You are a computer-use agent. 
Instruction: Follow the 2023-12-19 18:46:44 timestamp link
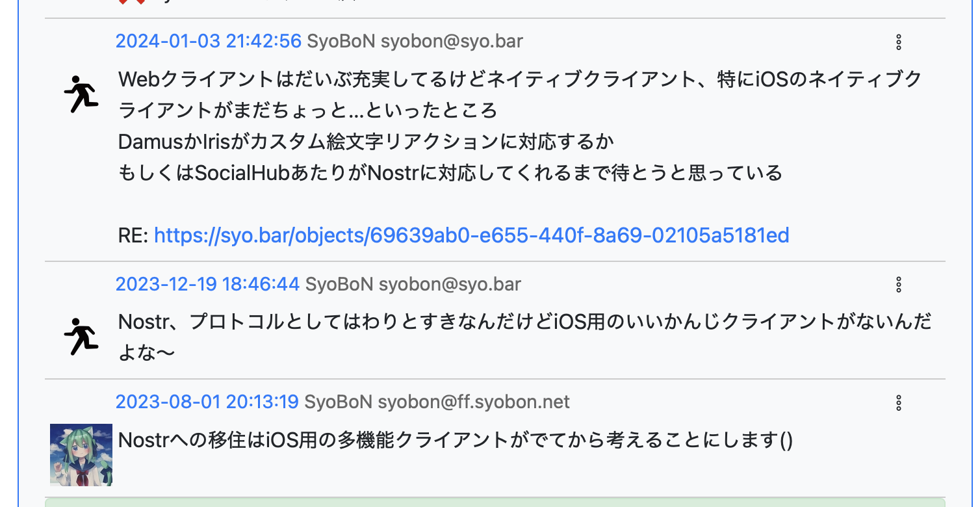tap(207, 284)
